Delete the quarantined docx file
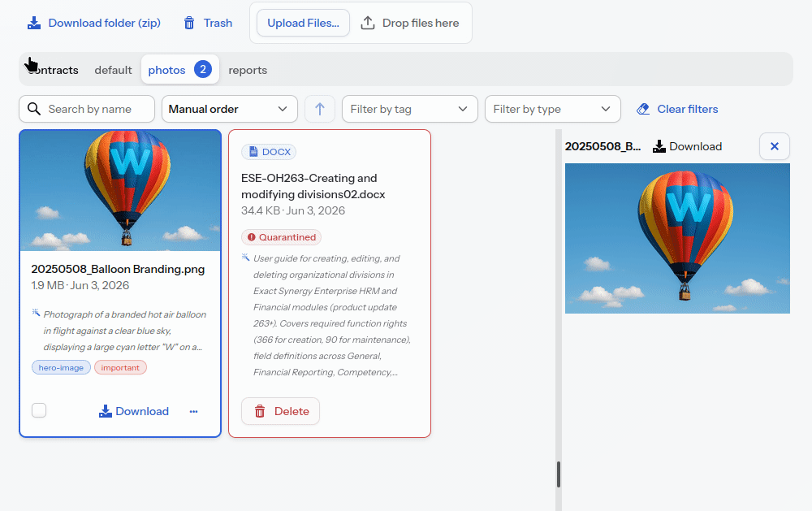Image resolution: width=812 pixels, height=511 pixels. [x=280, y=412]
